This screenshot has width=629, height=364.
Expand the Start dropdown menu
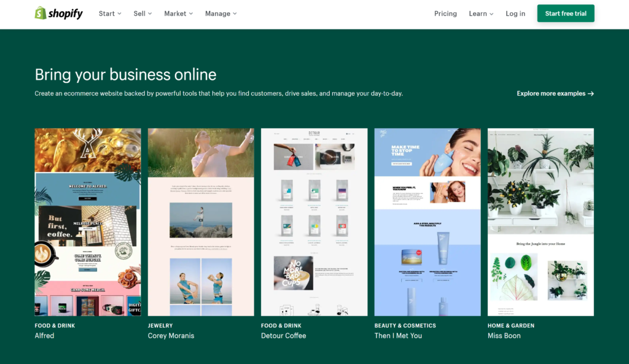[110, 14]
